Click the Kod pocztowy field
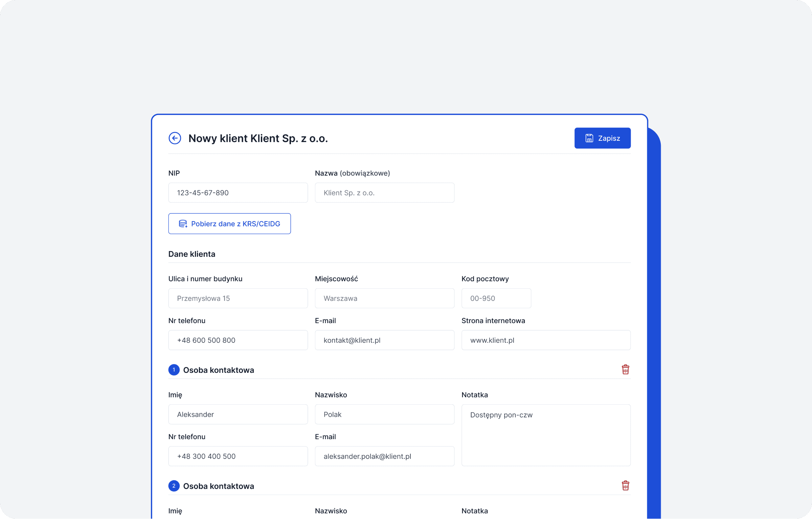Image resolution: width=812 pixels, height=519 pixels. (496, 298)
